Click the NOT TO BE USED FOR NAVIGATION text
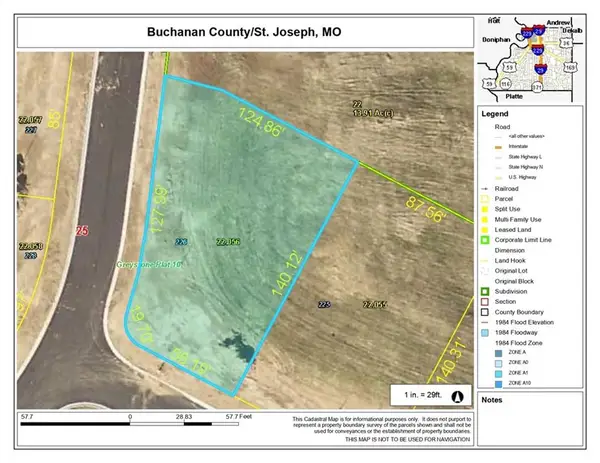Screen dimensions: 600x463 [408, 439]
